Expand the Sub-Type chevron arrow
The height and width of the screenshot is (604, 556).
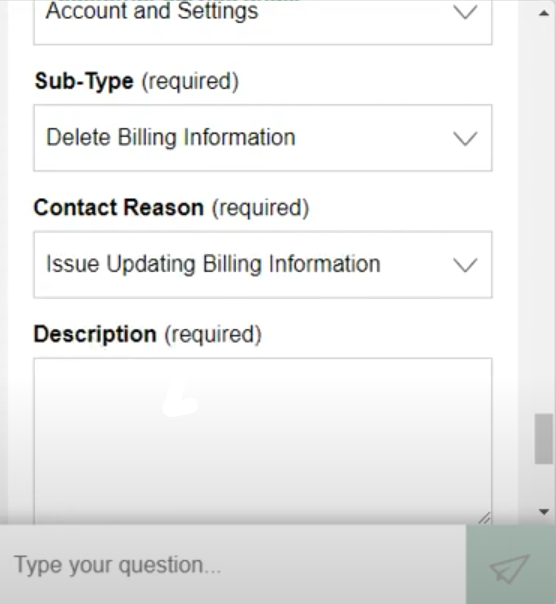pyautogui.click(x=465, y=139)
